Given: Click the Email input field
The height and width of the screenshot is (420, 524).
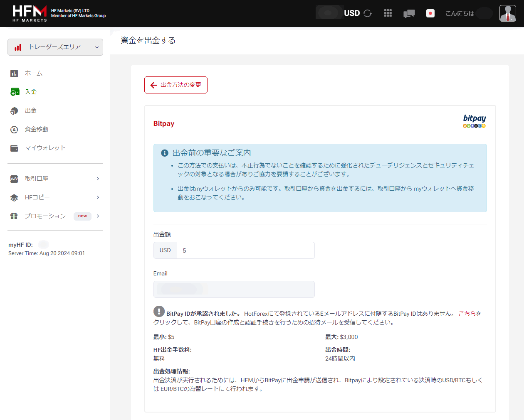Looking at the screenshot, I should [234, 289].
